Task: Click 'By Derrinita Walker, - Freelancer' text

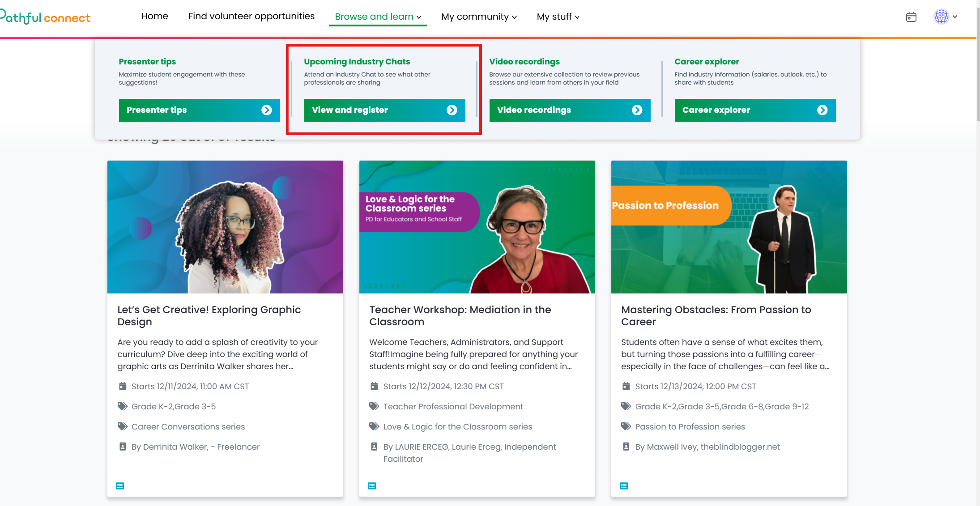Action: point(196,446)
